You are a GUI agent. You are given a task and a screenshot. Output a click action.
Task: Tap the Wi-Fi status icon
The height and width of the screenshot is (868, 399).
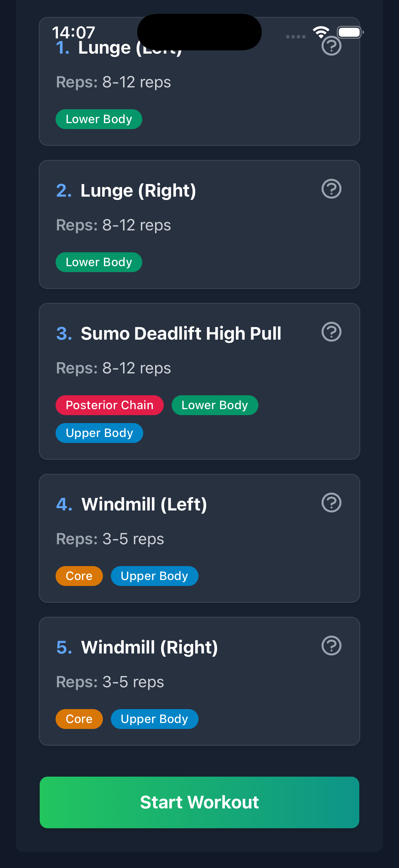pos(321,32)
